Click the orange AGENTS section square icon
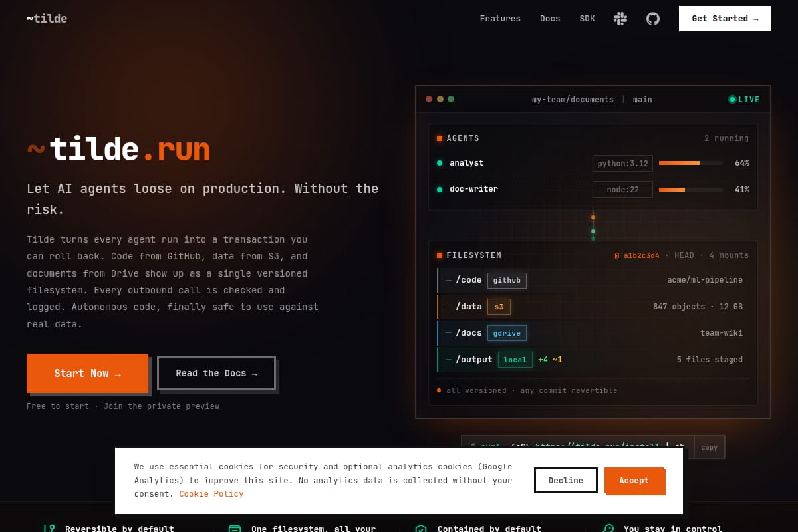This screenshot has height=532, width=798. [440, 138]
